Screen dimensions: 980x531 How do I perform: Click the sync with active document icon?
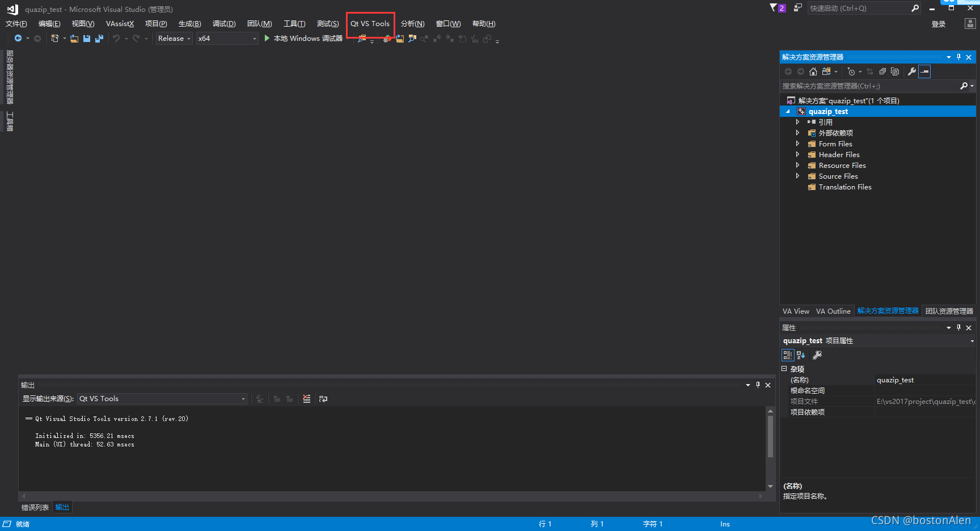coord(870,71)
